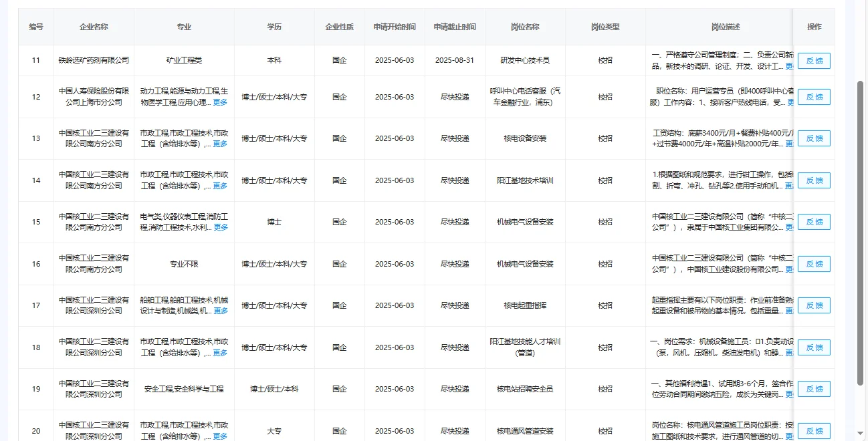The width and height of the screenshot is (868, 441).
Task: Expand 更多 in row 13 市政工程 specialty
Action: tap(220, 143)
